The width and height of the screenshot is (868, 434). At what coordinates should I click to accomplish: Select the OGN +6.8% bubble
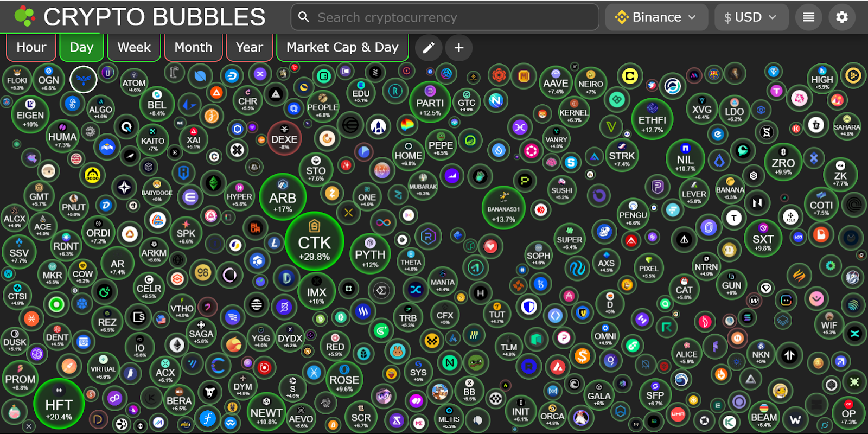click(48, 80)
